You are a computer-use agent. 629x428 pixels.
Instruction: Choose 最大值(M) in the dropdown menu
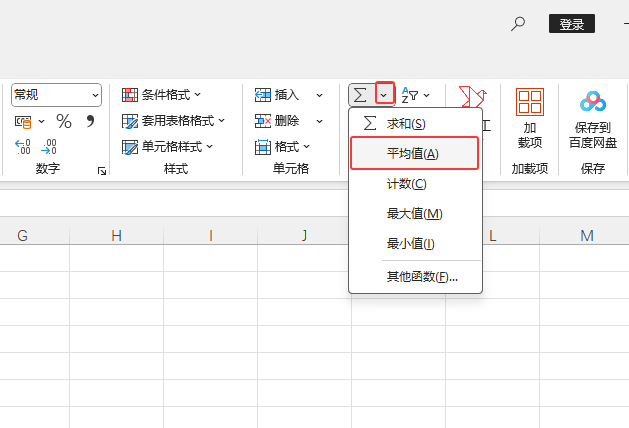click(414, 213)
